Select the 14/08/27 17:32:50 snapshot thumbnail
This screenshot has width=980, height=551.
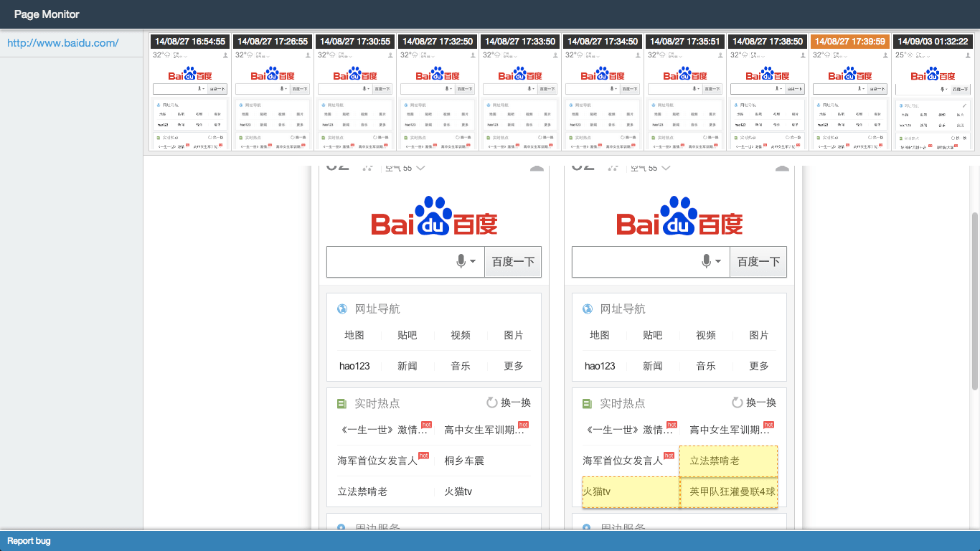click(438, 93)
